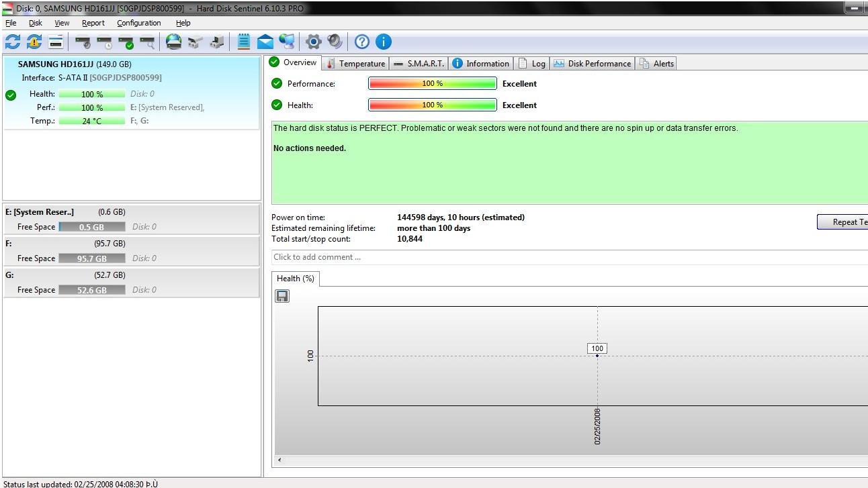Click the refresh icon with yellow warning sign
This screenshot has width=868, height=488.
coord(34,42)
